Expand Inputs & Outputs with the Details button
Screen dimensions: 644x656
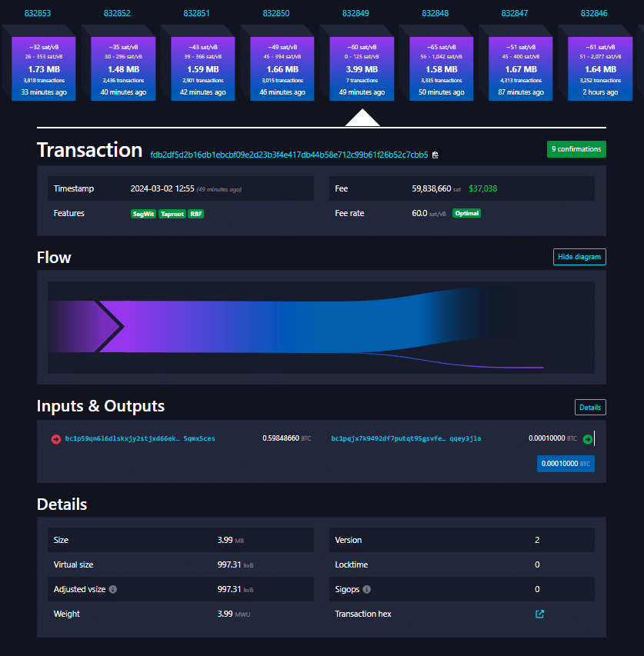pos(589,408)
